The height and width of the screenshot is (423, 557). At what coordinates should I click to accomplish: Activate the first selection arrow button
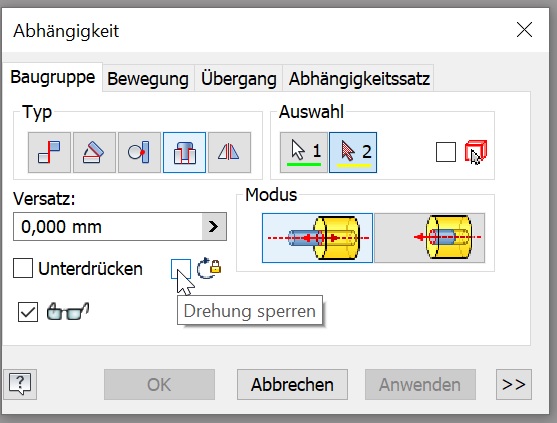(x=304, y=152)
